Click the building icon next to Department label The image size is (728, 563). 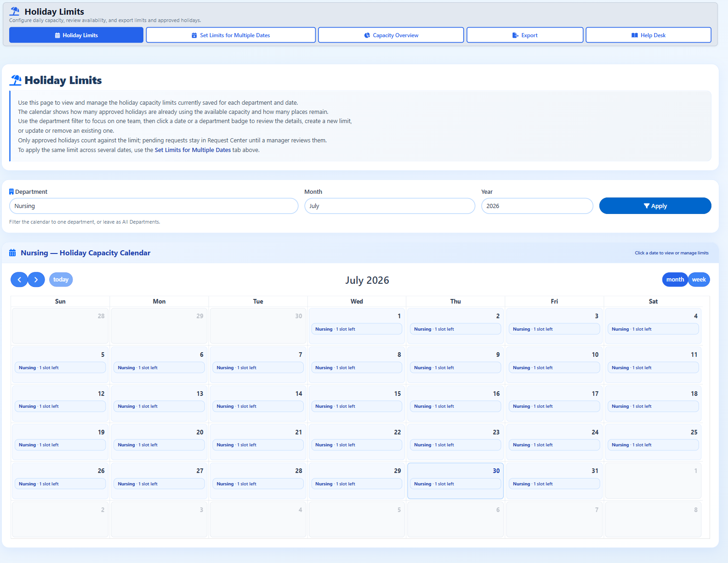[x=11, y=191]
